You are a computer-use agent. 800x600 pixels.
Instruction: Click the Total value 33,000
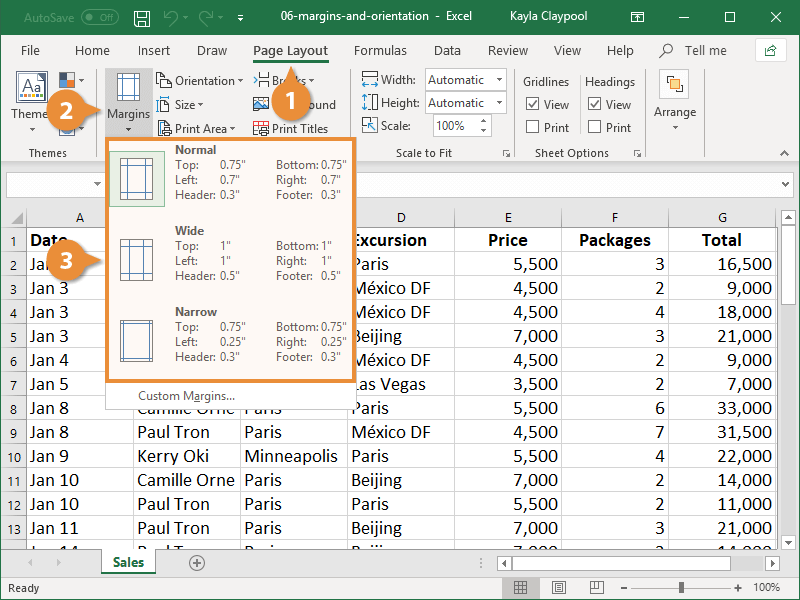point(722,408)
